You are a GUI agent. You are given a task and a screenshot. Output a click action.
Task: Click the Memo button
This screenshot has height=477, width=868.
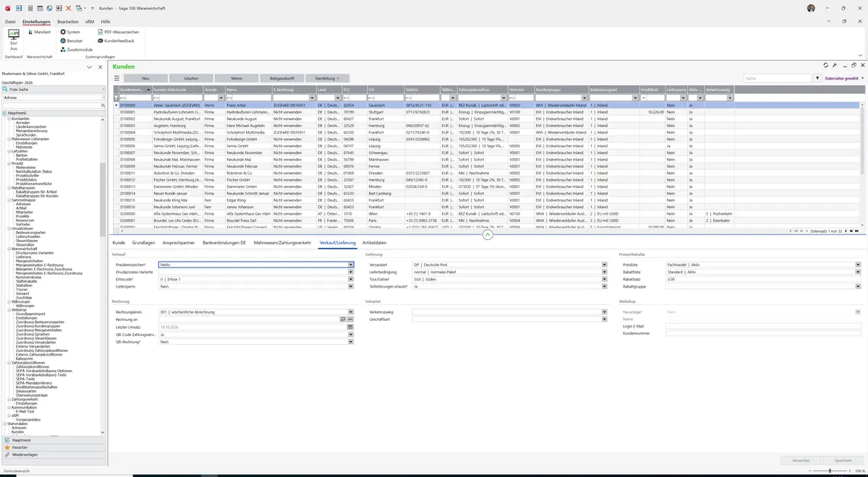pyautogui.click(x=237, y=78)
